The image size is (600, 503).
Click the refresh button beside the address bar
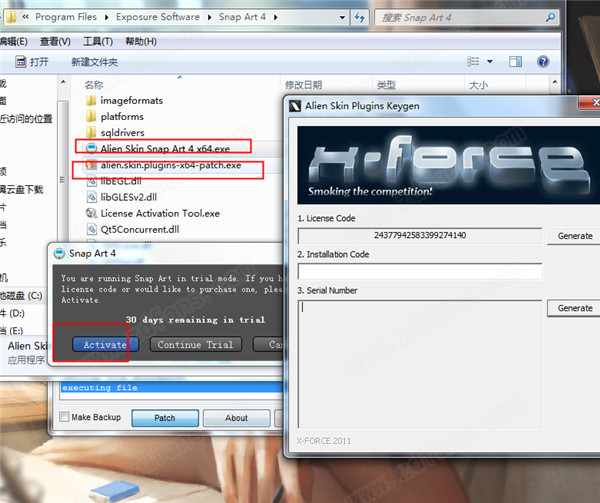pyautogui.click(x=359, y=17)
